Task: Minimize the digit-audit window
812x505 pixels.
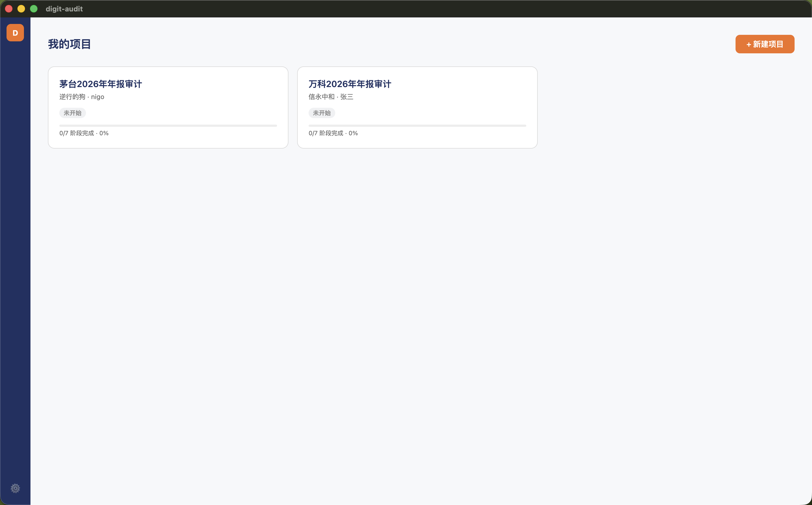Action: point(21,9)
